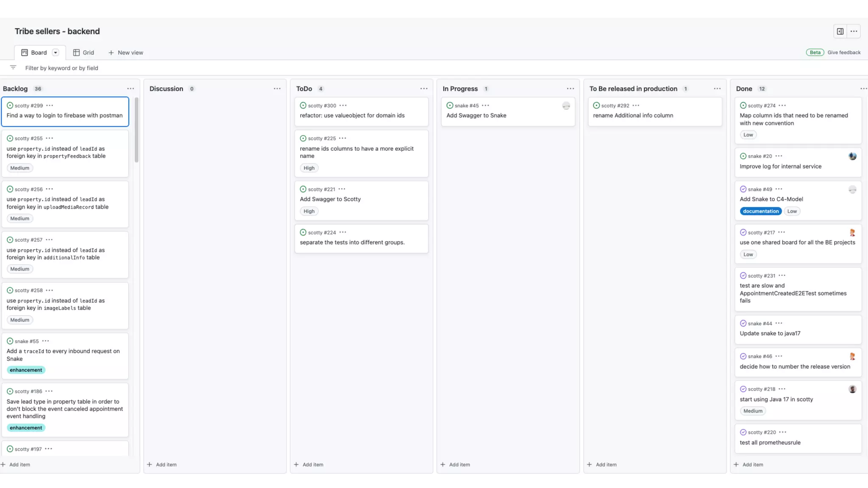Viewport: 868px width, 488px height.
Task: Click the filter icon beside filter field
Action: click(x=13, y=68)
